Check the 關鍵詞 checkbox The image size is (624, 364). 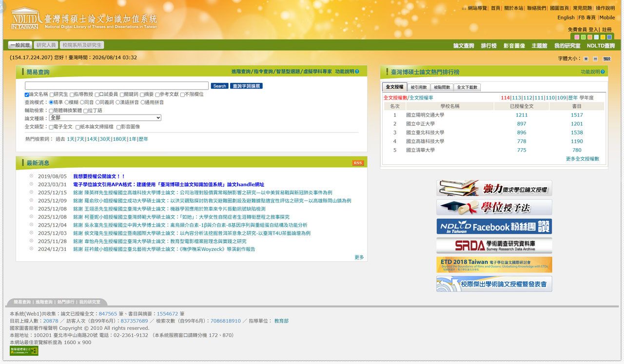pyautogui.click(x=122, y=95)
